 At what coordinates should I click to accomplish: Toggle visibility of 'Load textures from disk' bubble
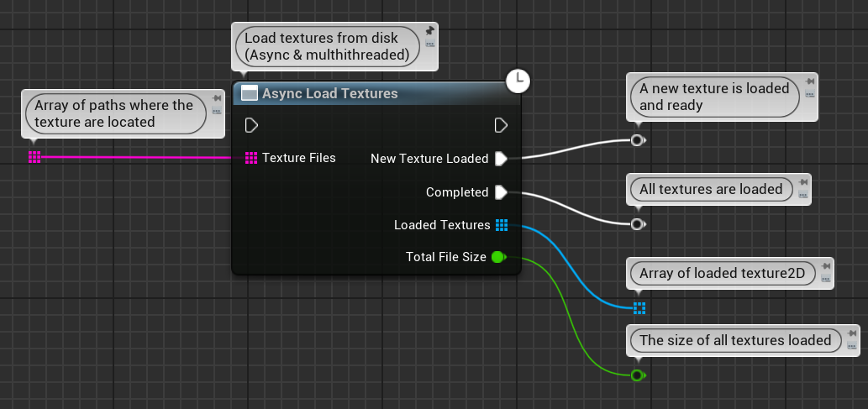pos(430,44)
